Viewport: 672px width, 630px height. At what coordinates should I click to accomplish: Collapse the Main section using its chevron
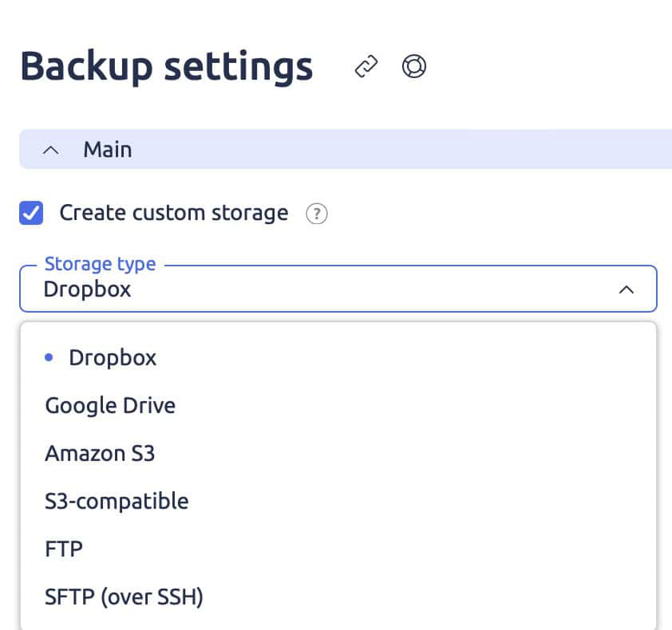pos(51,150)
